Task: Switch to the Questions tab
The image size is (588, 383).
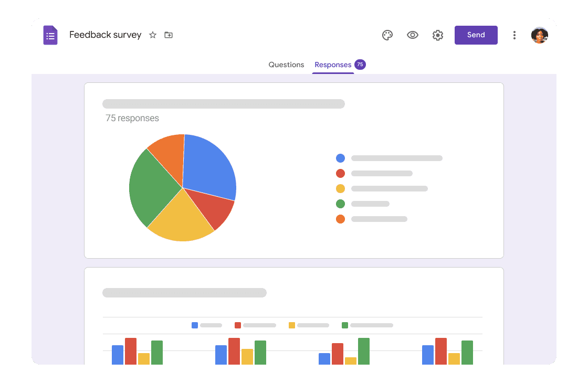Action: [x=286, y=65]
